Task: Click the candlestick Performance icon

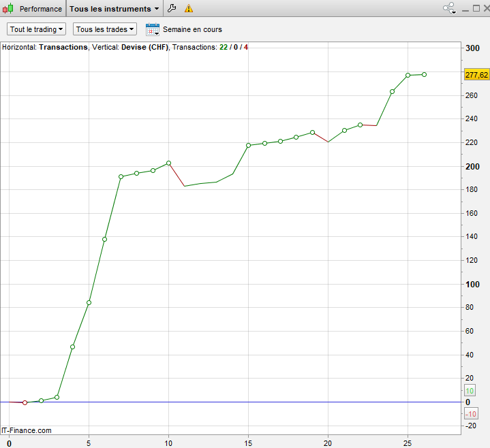Action: pos(7,8)
